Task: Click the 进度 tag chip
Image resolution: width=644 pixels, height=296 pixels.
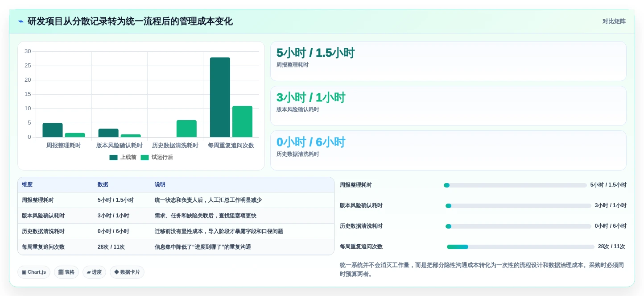Action: (94, 272)
